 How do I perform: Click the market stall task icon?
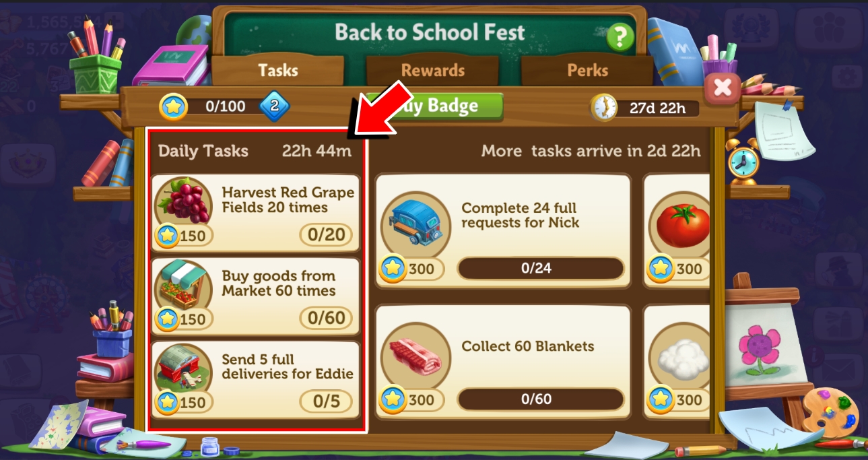point(183,285)
